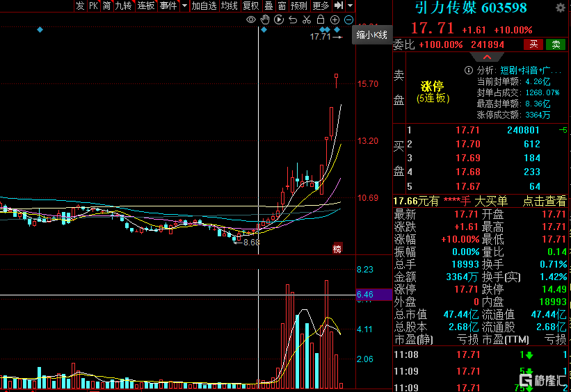This screenshot has height=392, width=571.
Task: Open settings gear in quote panel
Action: coord(561,8)
